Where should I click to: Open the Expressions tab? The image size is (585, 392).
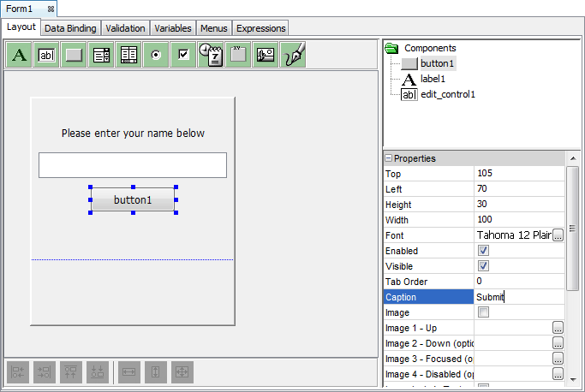[x=260, y=28]
